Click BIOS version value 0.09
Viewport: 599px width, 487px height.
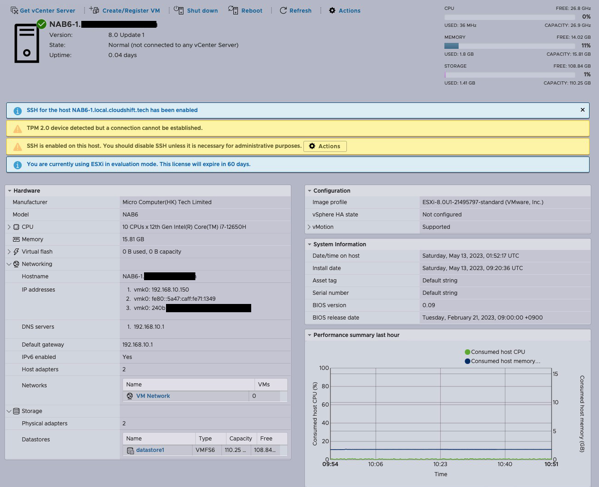(x=428, y=305)
